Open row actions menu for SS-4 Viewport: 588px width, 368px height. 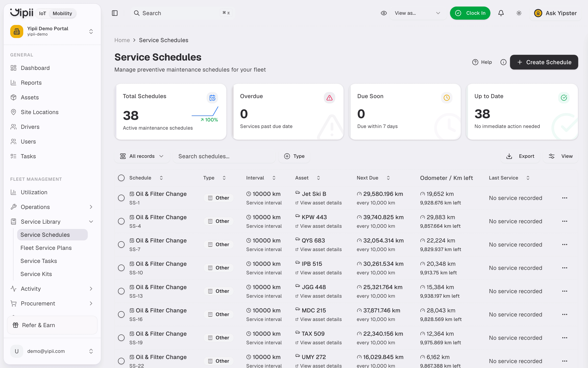[x=565, y=221]
